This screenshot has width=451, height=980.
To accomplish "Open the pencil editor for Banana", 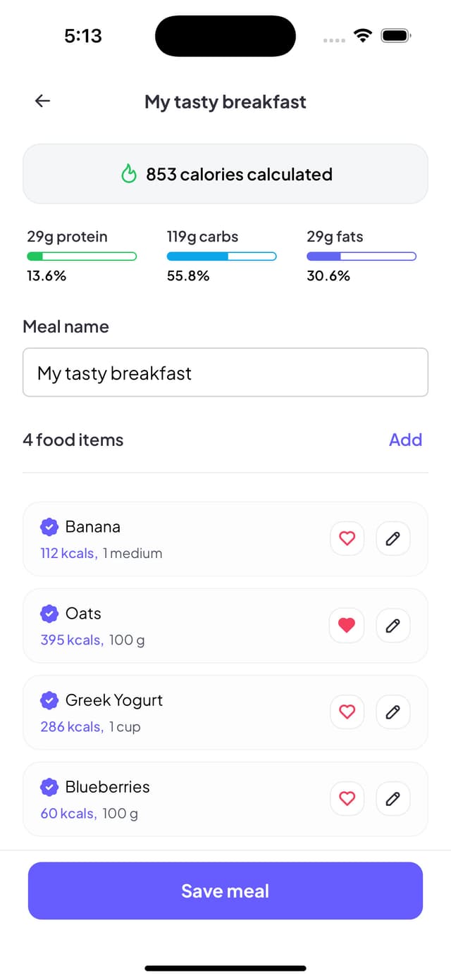I will (393, 538).
